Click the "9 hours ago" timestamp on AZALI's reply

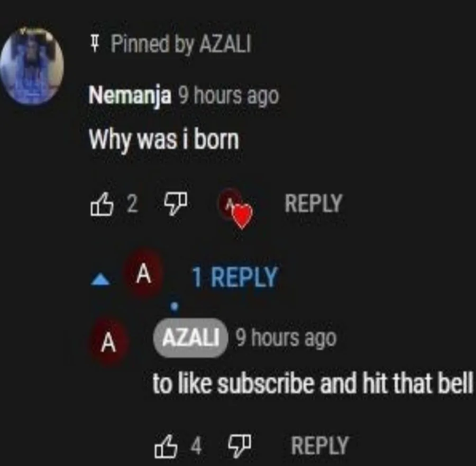click(x=286, y=338)
